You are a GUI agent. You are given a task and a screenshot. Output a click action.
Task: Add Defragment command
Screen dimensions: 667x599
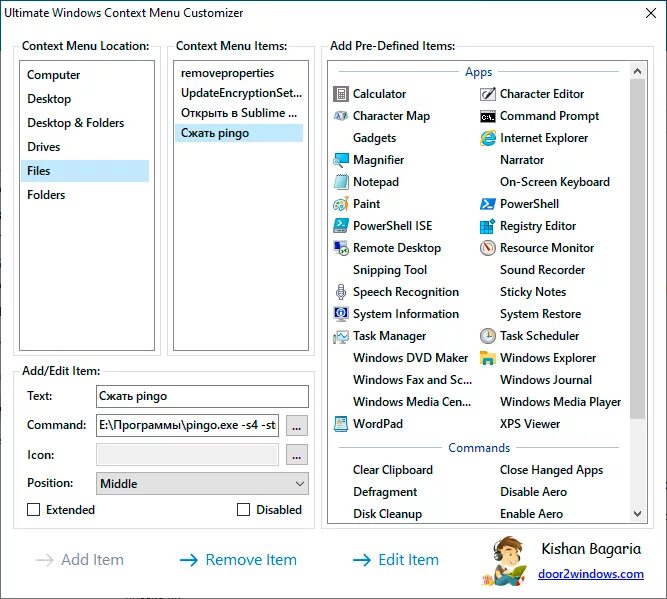coord(385,492)
